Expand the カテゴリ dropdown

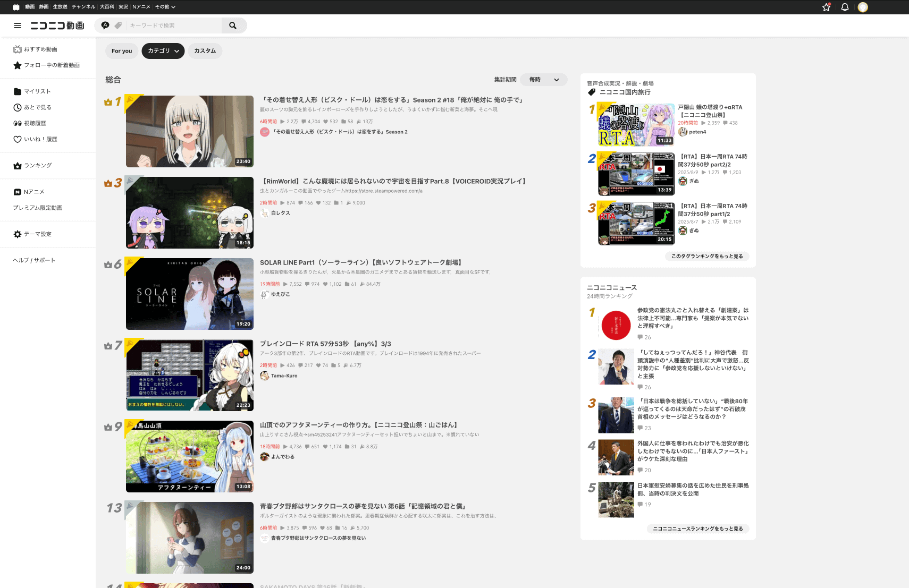point(163,51)
